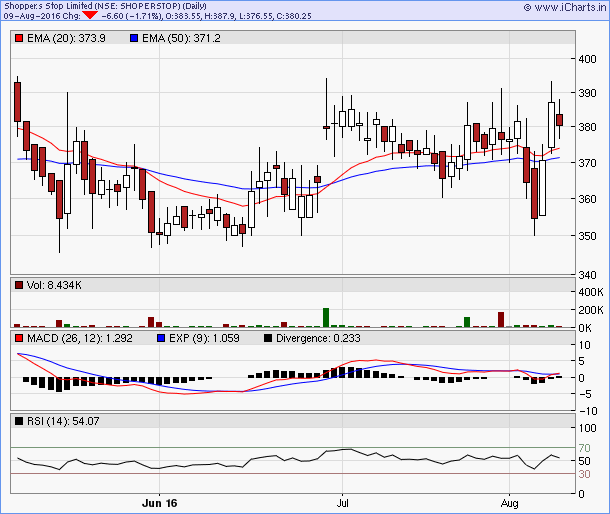
Task: Click the first red candlestick at chart start
Action: pyautogui.click(x=17, y=102)
